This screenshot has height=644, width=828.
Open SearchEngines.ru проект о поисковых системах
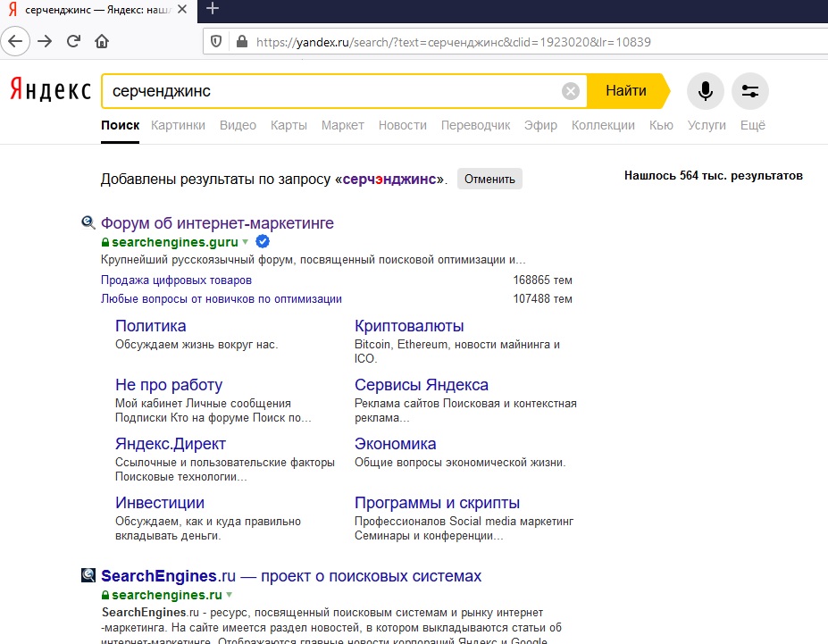291,575
